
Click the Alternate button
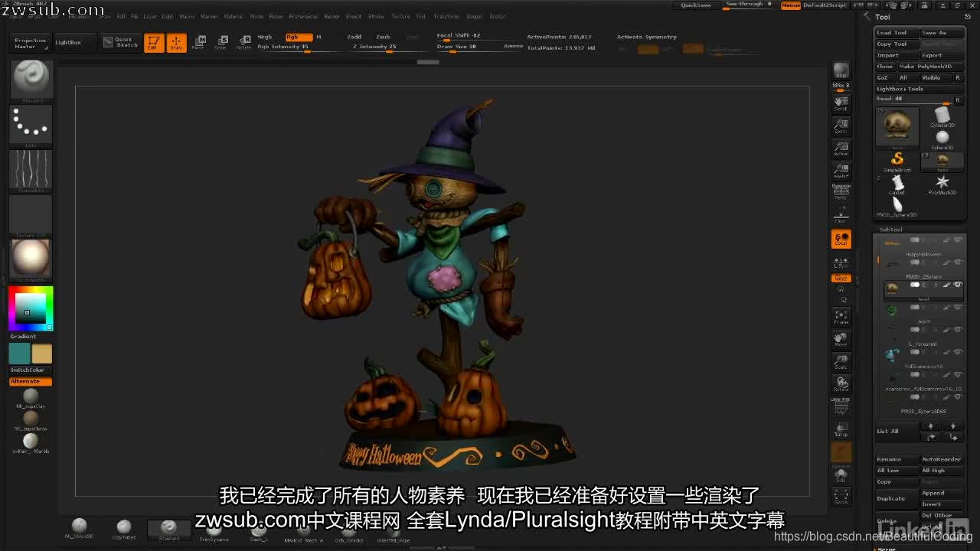(31, 381)
